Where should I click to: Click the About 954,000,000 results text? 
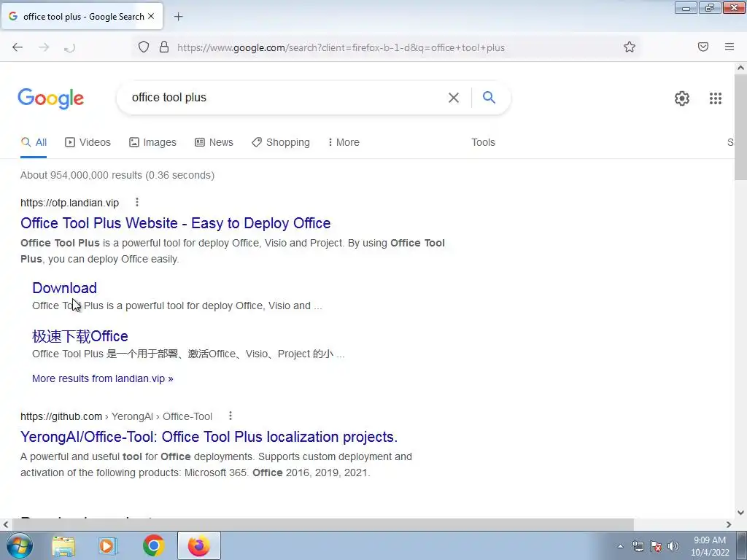click(x=117, y=175)
